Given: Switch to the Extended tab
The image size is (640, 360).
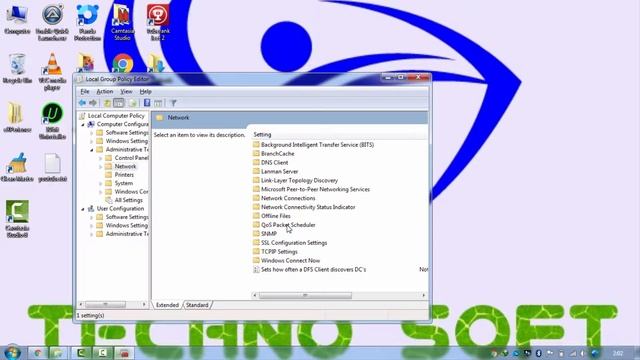Looking at the screenshot, I should pyautogui.click(x=167, y=305).
